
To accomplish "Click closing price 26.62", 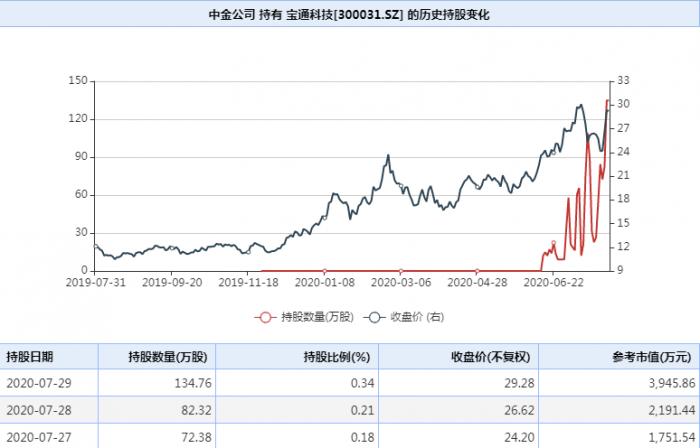I will point(519,410).
